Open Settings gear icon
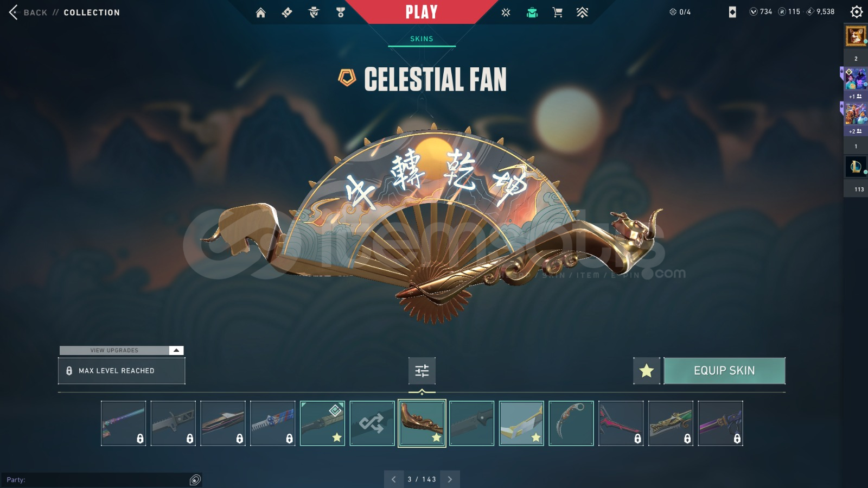The height and width of the screenshot is (488, 868). click(x=857, y=11)
